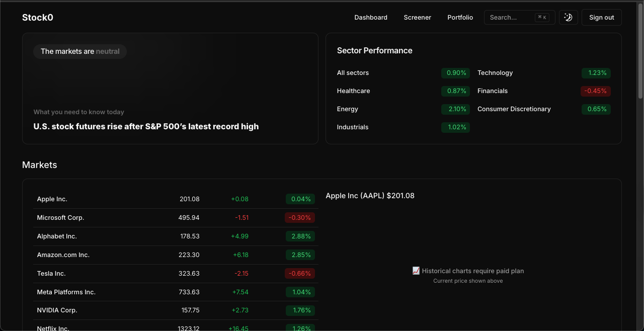
Task: Click the 1.02% Industrials badge
Action: (456, 127)
